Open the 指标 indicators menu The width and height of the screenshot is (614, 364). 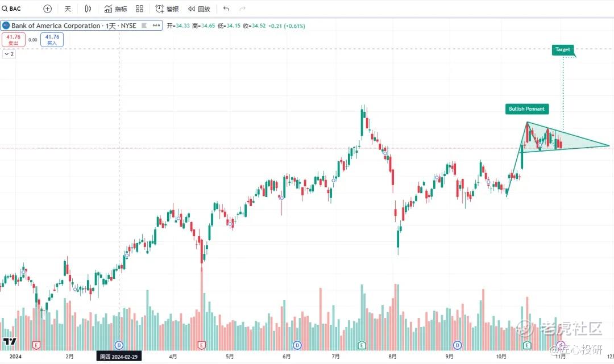(x=116, y=9)
